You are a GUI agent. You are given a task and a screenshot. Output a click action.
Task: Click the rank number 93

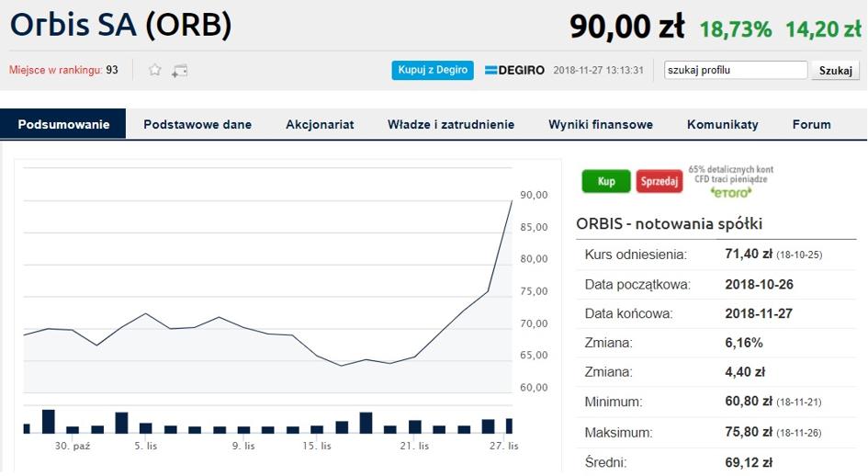(112, 70)
